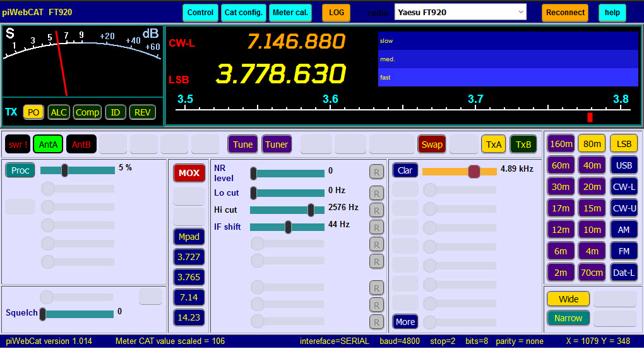Recall memory frequency 3.765

(189, 277)
